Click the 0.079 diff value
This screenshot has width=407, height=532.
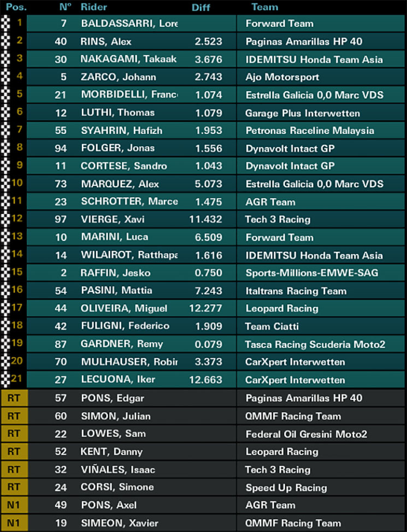click(209, 344)
